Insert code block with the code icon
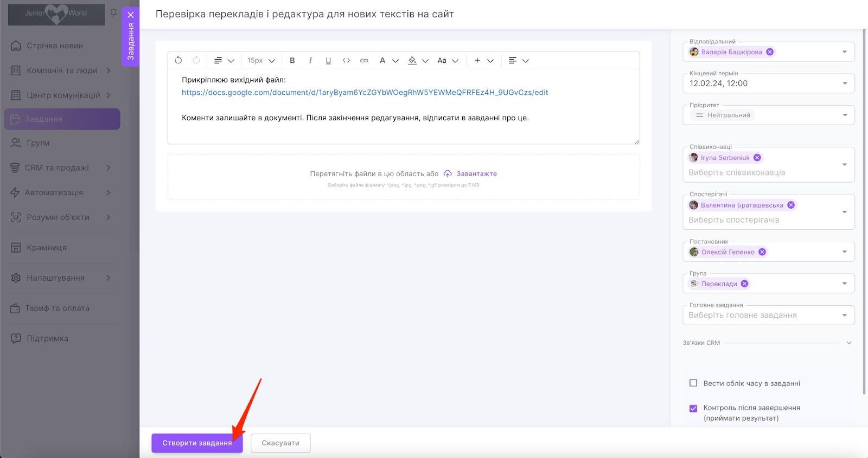Viewport: 868px width, 458px height. tap(346, 61)
